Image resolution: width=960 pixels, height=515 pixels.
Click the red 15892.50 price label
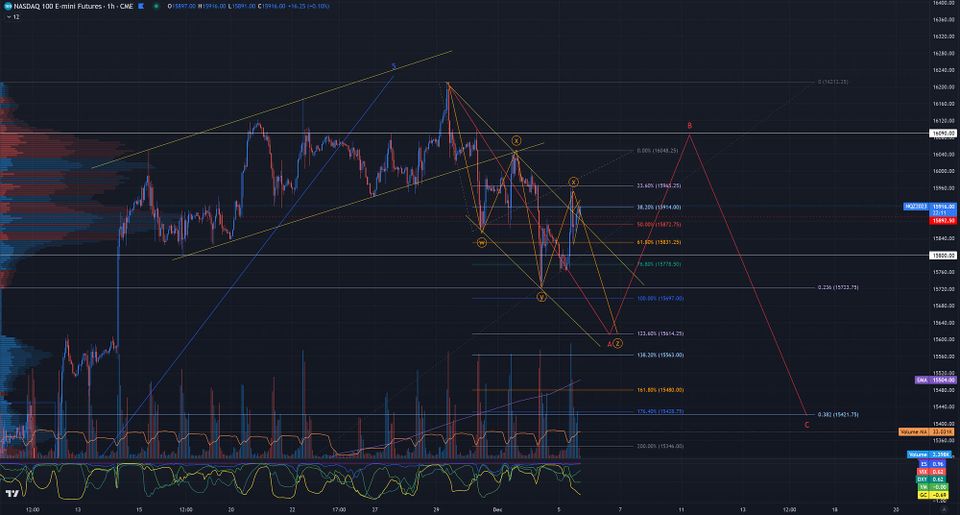[x=943, y=220]
